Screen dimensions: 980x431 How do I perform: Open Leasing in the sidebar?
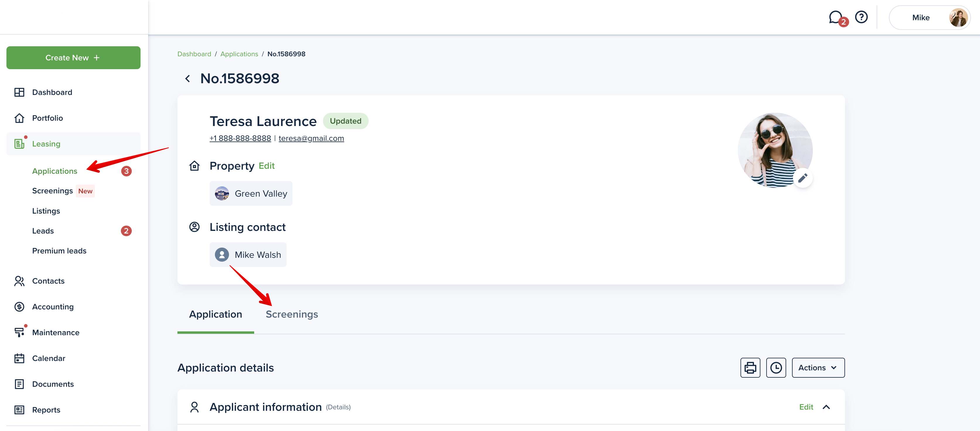(x=73, y=144)
